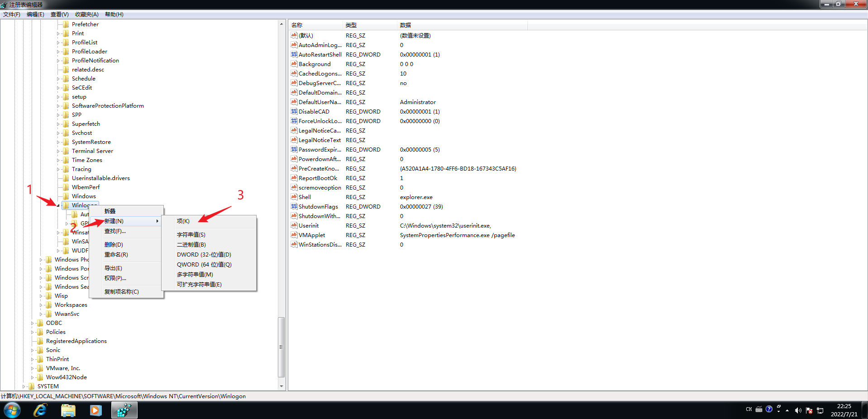This screenshot has height=419, width=868.
Task: Open the Action Center flag icon
Action: [809, 410]
